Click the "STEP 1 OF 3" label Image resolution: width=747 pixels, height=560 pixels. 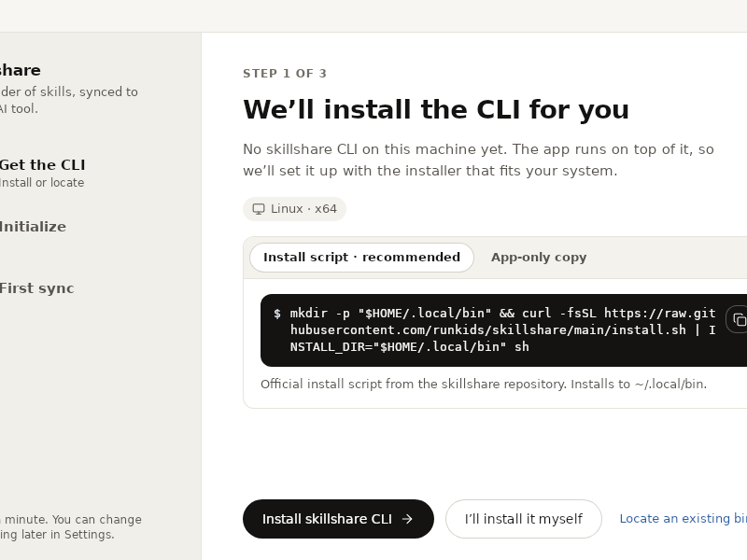pos(285,74)
